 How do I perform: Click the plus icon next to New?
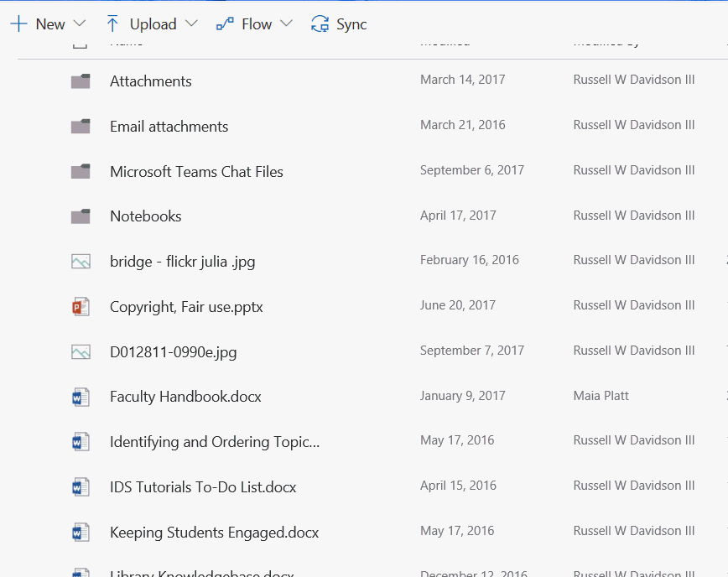point(18,23)
